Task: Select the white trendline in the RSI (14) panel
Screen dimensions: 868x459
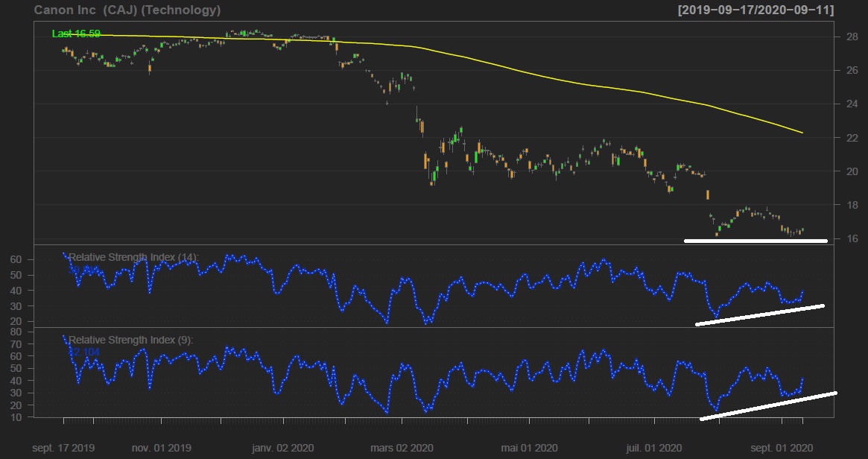Action: coord(760,314)
